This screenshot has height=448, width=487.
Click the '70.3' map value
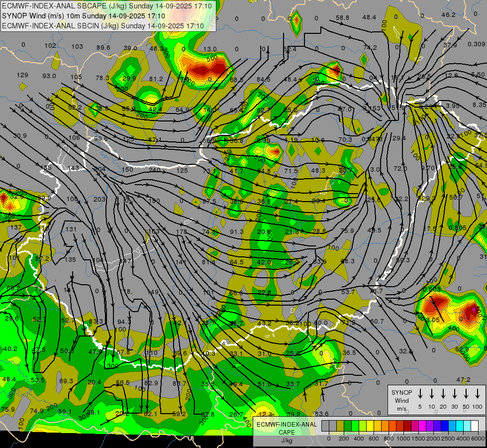tap(345, 139)
